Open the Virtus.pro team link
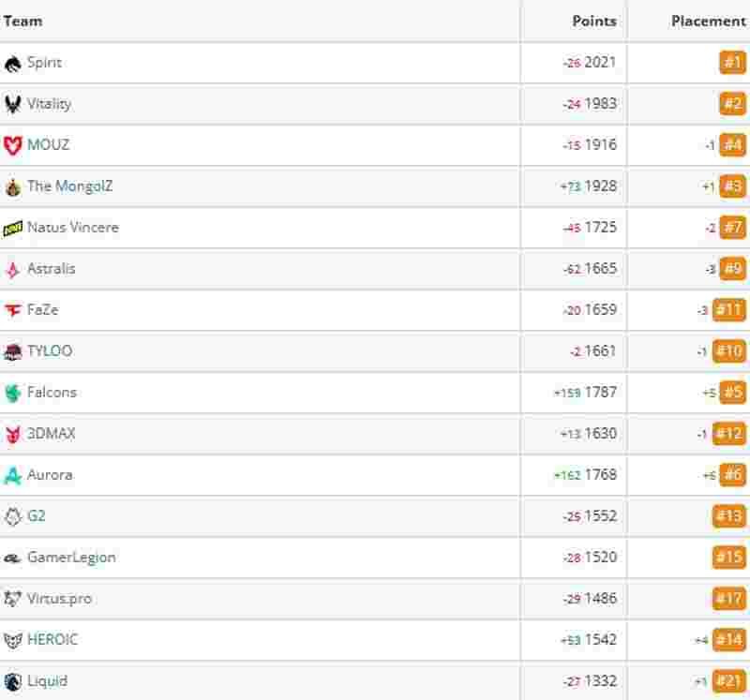This screenshot has width=750, height=700. pyautogui.click(x=59, y=599)
